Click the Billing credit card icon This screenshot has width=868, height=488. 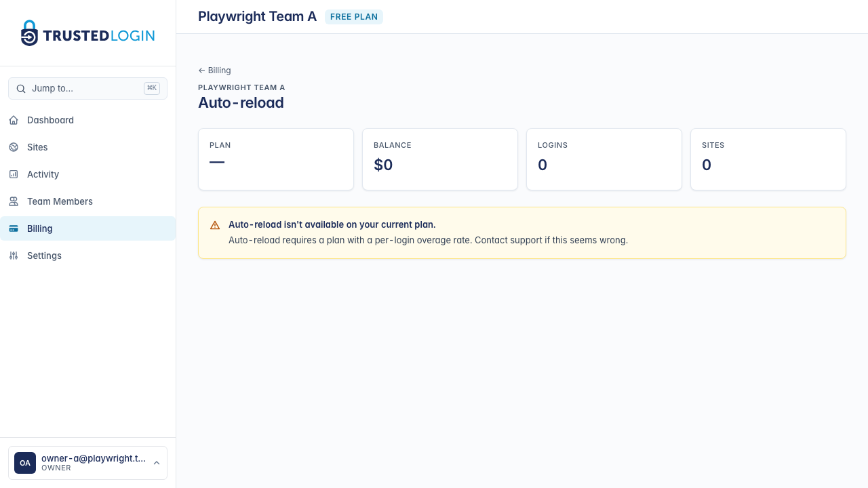pos(14,228)
